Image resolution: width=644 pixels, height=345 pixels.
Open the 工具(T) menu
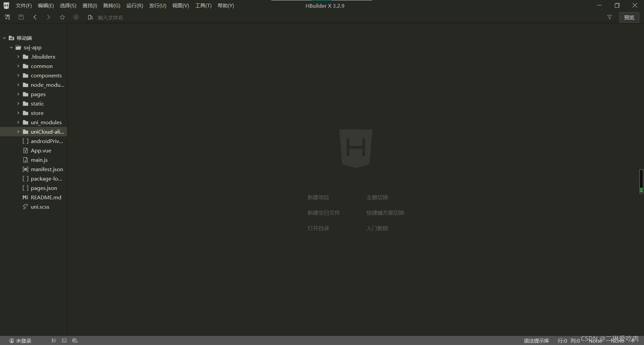coord(203,6)
